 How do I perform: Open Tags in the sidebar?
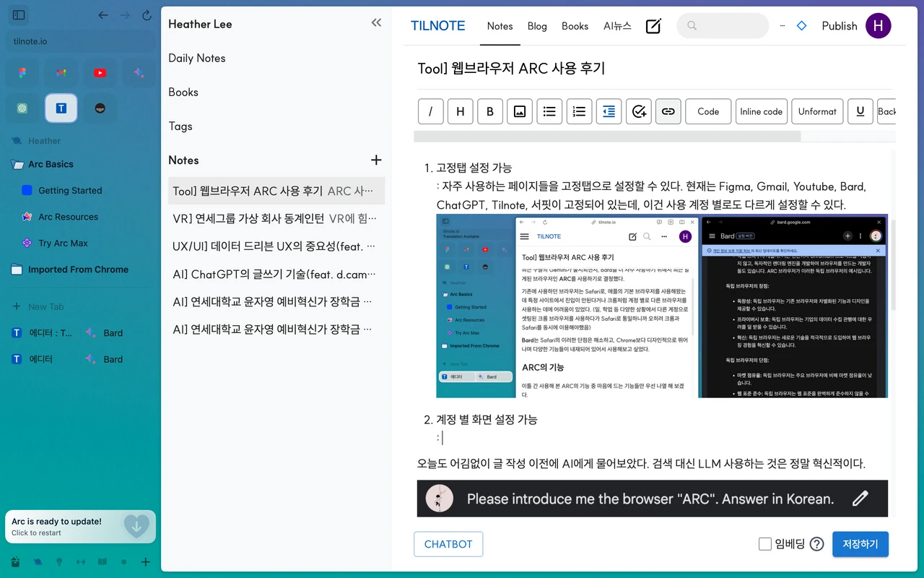(180, 126)
